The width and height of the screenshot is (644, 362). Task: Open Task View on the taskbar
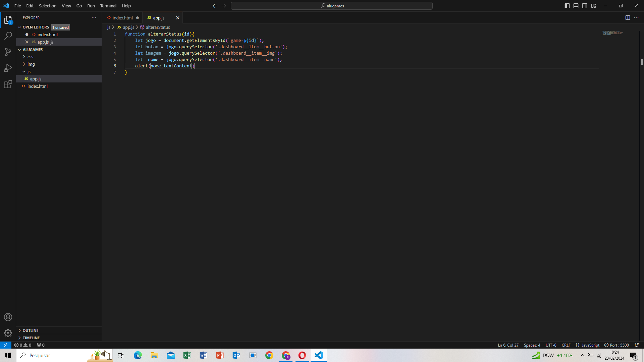click(121, 355)
